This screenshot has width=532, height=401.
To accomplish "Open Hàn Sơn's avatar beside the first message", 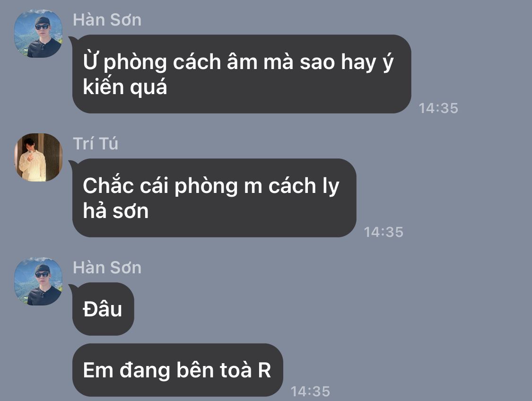I will (38, 34).
